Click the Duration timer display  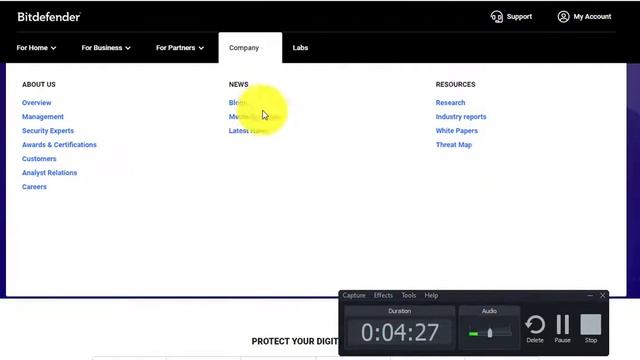coord(400,332)
